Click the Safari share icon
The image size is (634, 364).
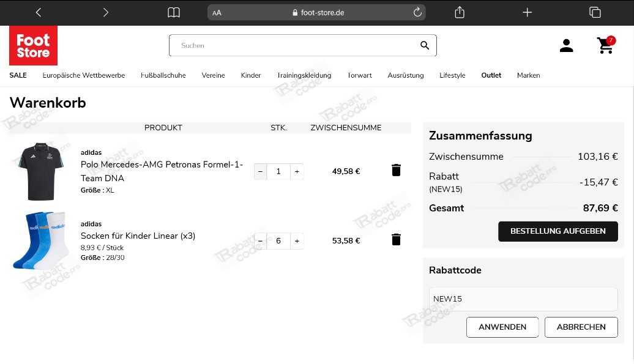click(x=460, y=12)
